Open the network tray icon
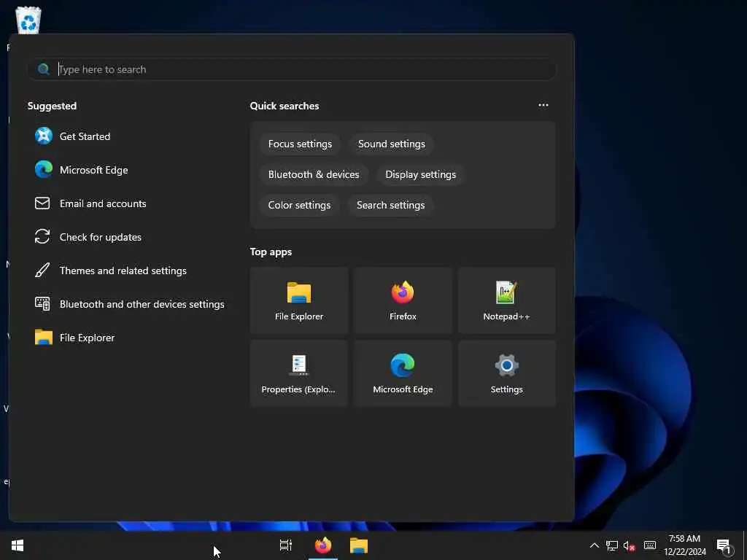Image resolution: width=747 pixels, height=560 pixels. click(612, 545)
